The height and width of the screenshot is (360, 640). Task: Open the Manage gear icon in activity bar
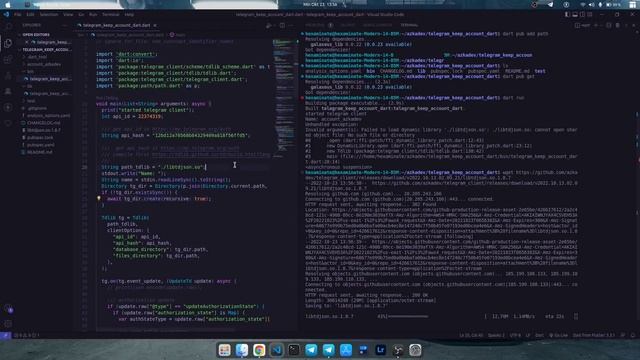click(8, 324)
